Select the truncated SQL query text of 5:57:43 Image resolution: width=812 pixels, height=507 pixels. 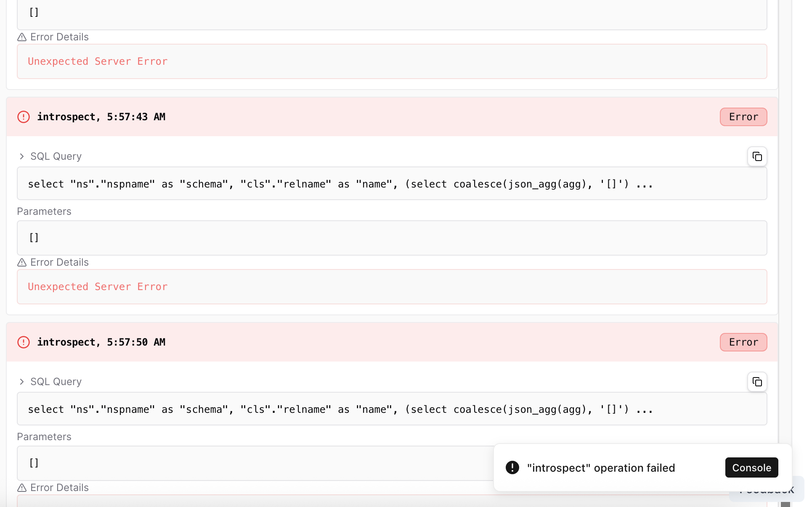(x=340, y=184)
